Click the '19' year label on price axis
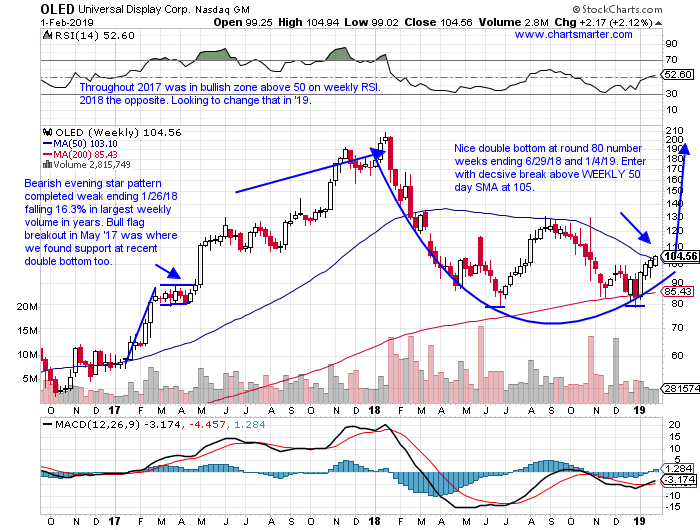The height and width of the screenshot is (530, 700). pyautogui.click(x=639, y=410)
